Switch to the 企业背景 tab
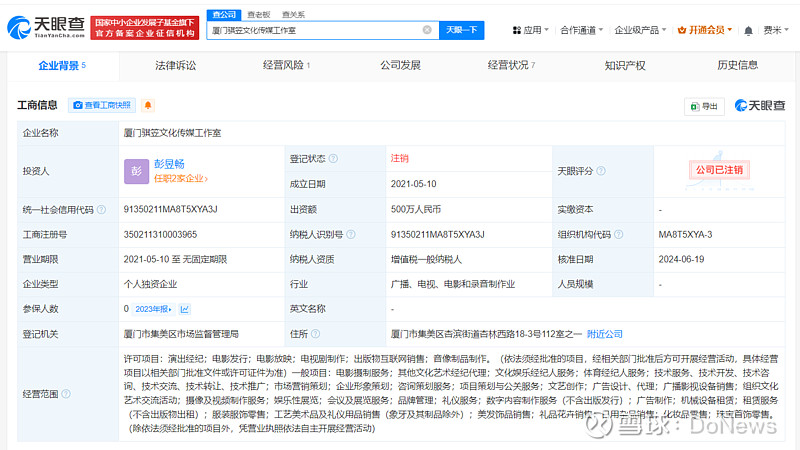 (x=62, y=65)
